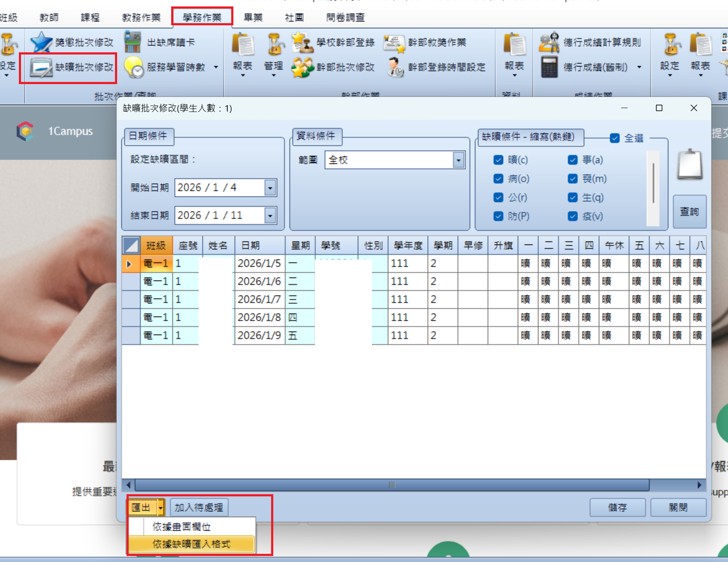Expand 設定 dropdown arrow beside 德行成績 group
Screen dimensions: 728x562
[670, 76]
